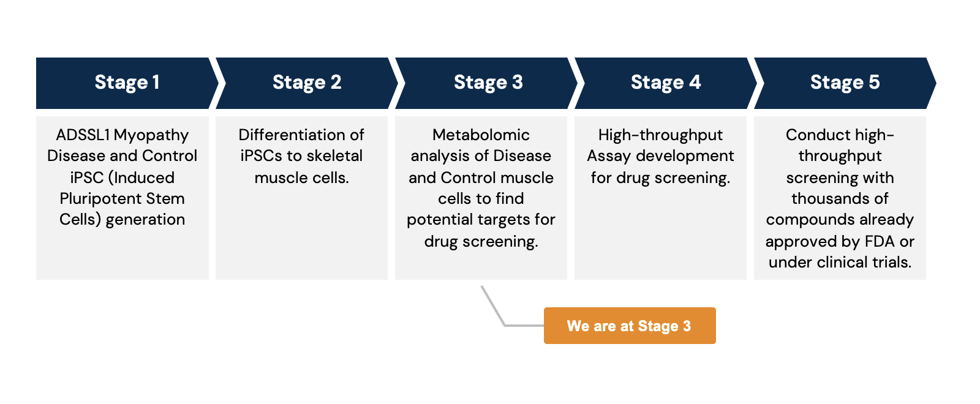Click the orange "We are at Stage 3" callout
980x404 pixels.
pos(629,326)
